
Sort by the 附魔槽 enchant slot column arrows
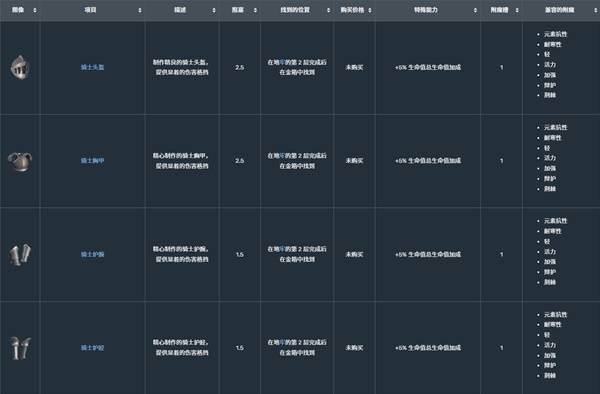pyautogui.click(x=517, y=10)
